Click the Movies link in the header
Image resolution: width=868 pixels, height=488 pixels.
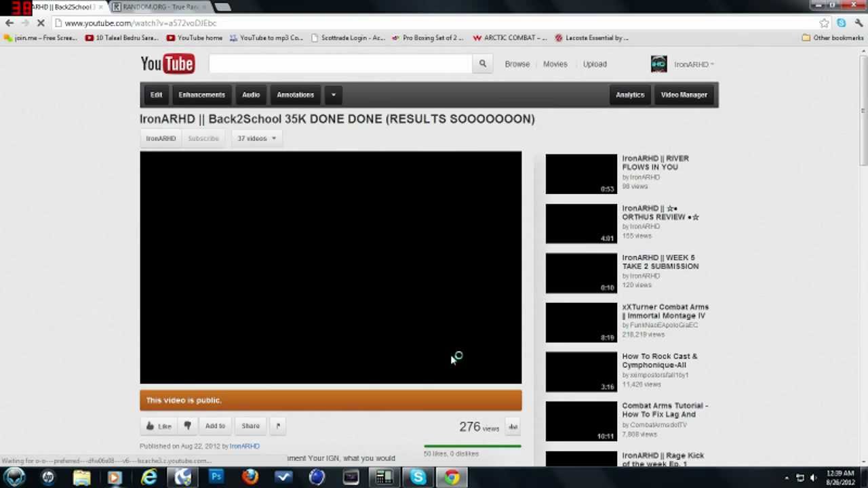coord(555,64)
